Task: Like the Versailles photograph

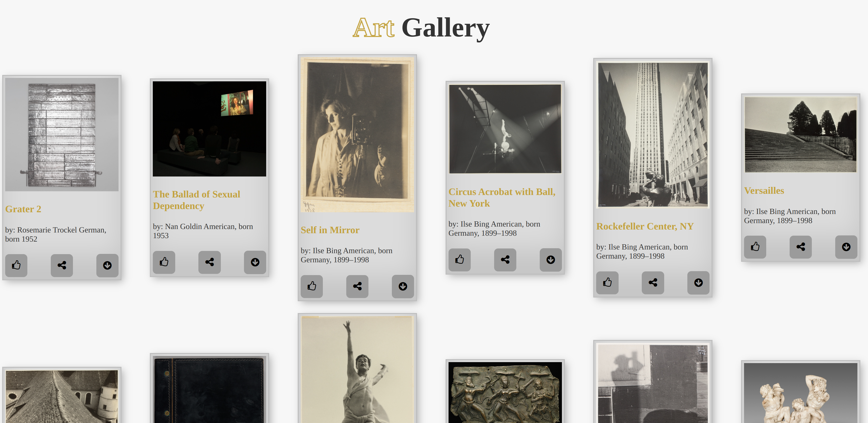Action: [755, 247]
